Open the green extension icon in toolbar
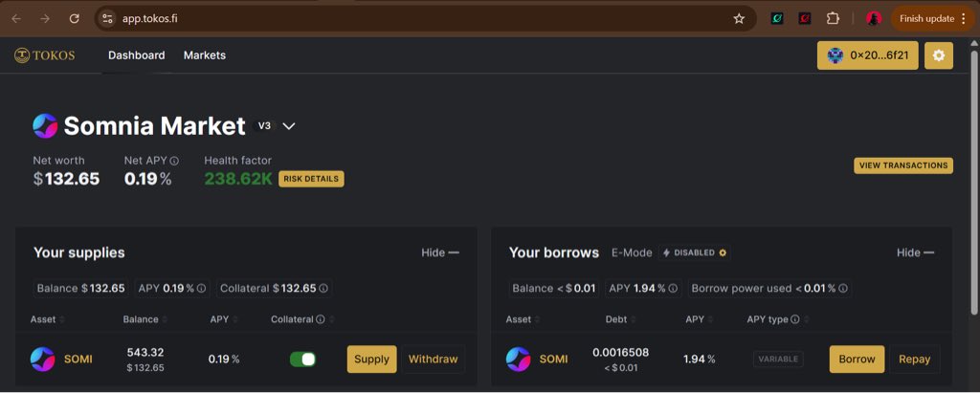The image size is (980, 393). point(777,19)
